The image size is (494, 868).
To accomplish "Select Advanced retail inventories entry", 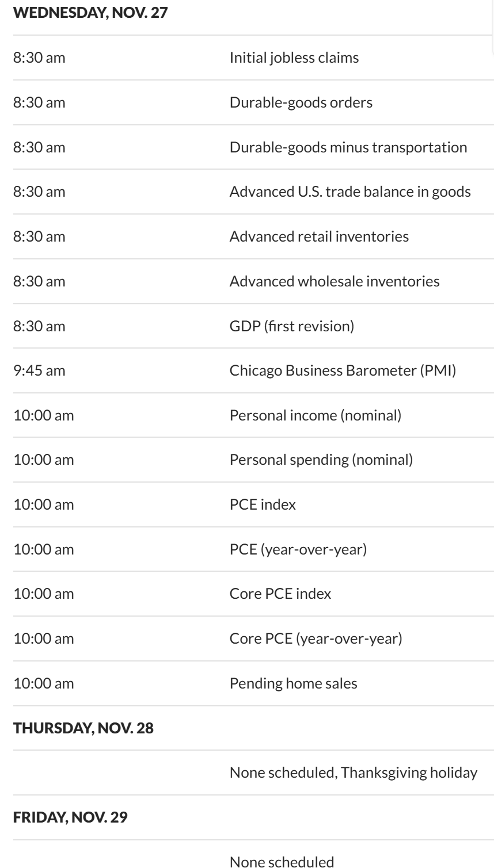I will 319,236.
